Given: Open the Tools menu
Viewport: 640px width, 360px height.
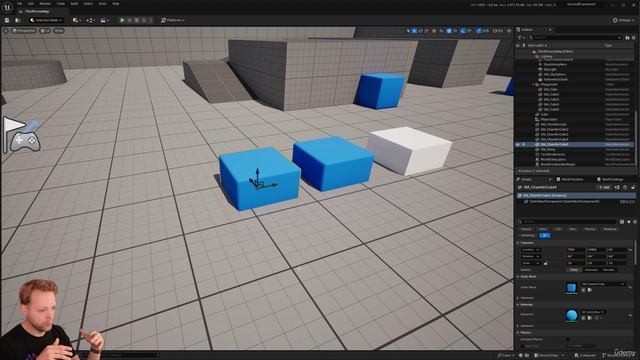Looking at the screenshot, I should tap(60, 4).
